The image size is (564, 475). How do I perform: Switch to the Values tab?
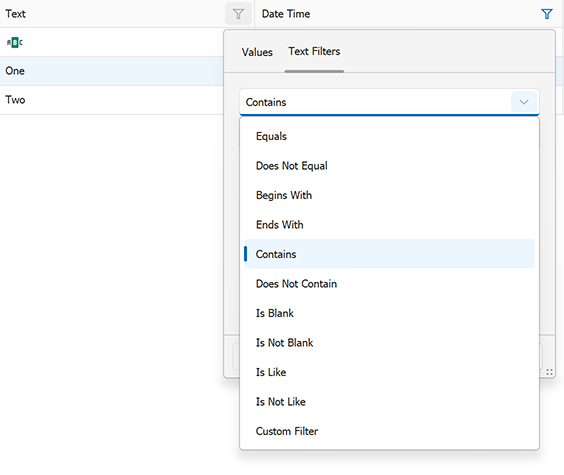pos(257,52)
